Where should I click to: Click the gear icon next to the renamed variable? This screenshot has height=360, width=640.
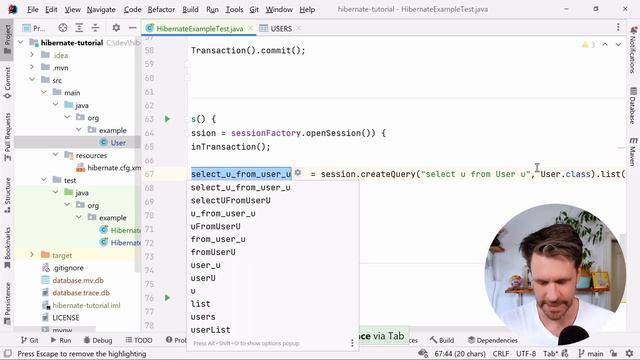click(x=298, y=173)
